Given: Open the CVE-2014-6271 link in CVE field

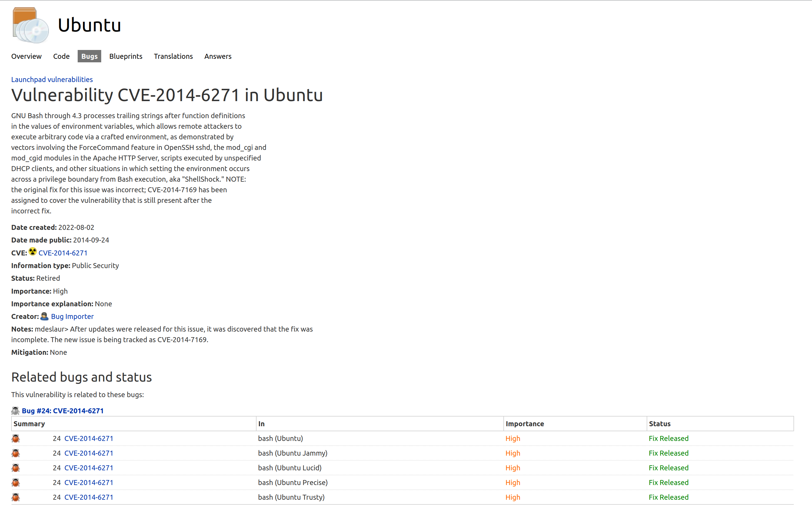Looking at the screenshot, I should (63, 253).
